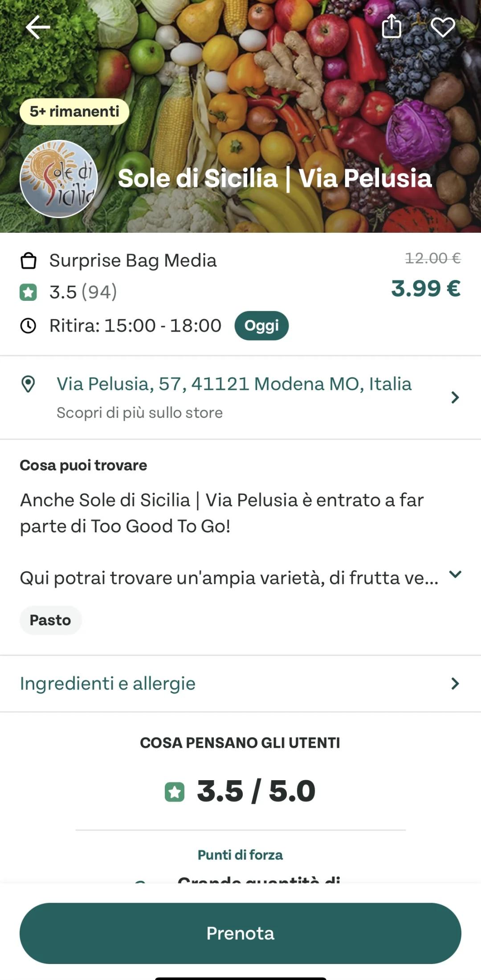This screenshot has width=481, height=980.
Task: Open Ingredienti e allergie chevron
Action: [455, 684]
